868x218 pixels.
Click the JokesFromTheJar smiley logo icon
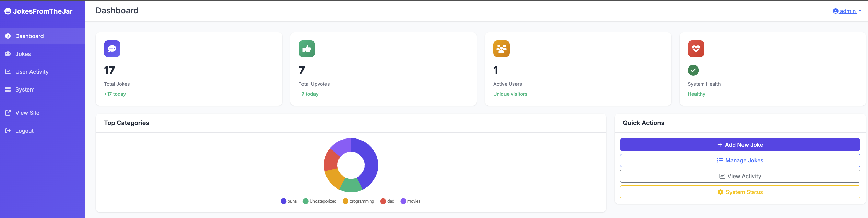pyautogui.click(x=8, y=11)
